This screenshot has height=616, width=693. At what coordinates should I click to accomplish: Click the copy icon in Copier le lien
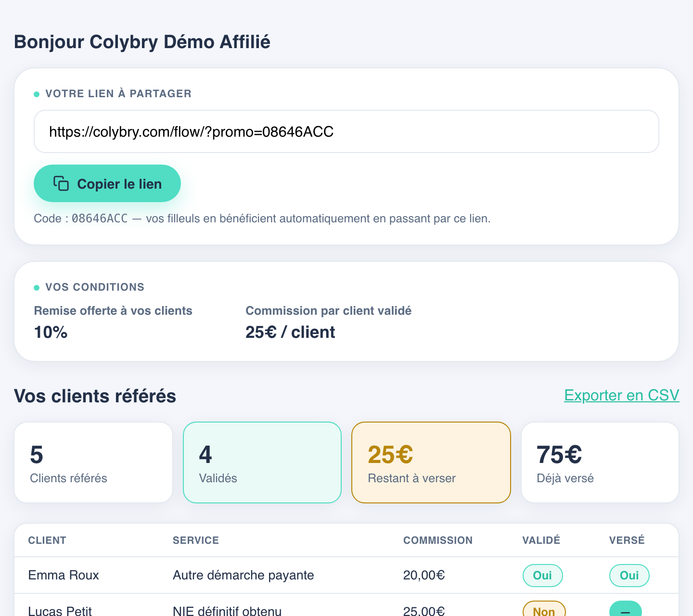click(61, 183)
